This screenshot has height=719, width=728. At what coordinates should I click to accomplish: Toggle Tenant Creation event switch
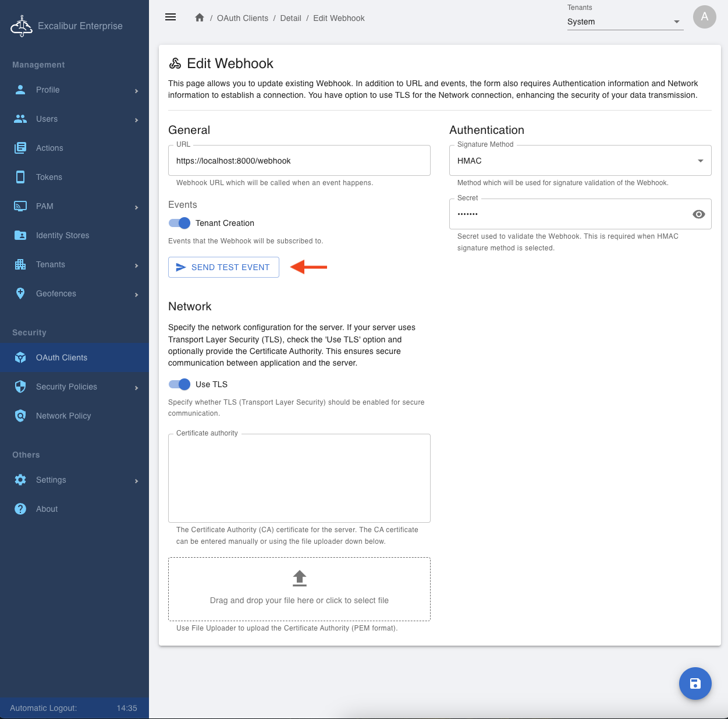[180, 223]
